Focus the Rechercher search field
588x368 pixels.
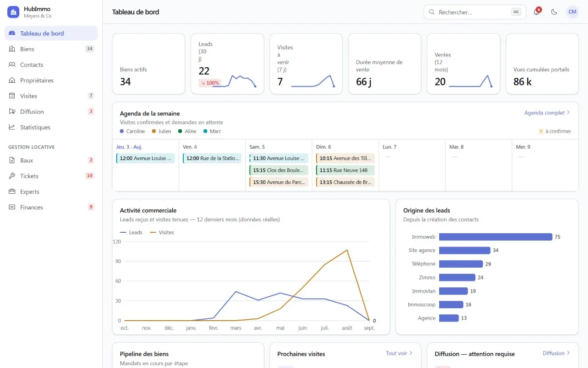[x=475, y=12]
